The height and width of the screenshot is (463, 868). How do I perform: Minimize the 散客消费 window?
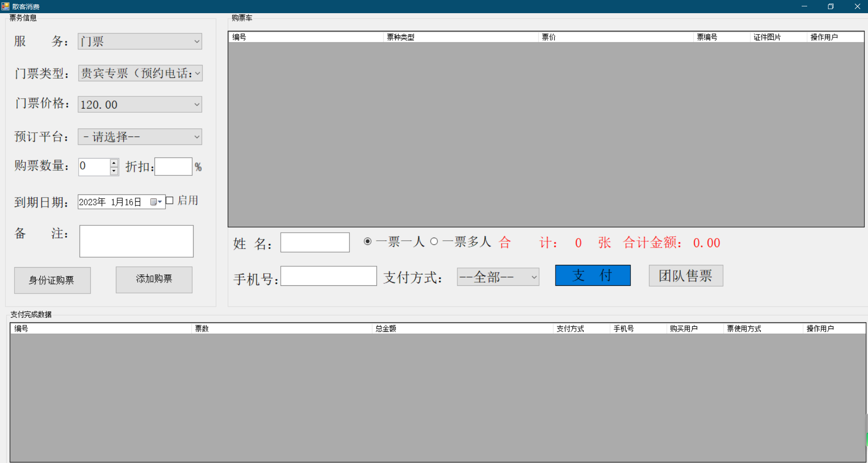pos(804,6)
